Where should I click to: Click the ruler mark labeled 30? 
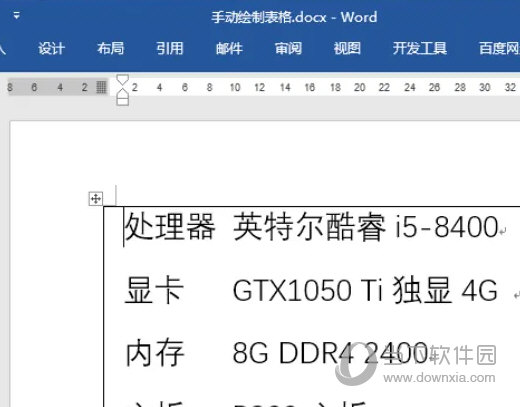(484, 87)
